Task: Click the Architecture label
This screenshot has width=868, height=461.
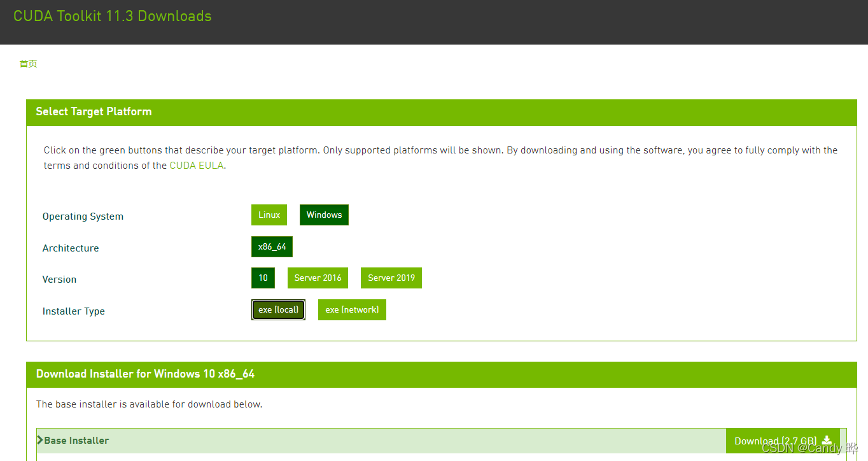Action: coord(71,248)
